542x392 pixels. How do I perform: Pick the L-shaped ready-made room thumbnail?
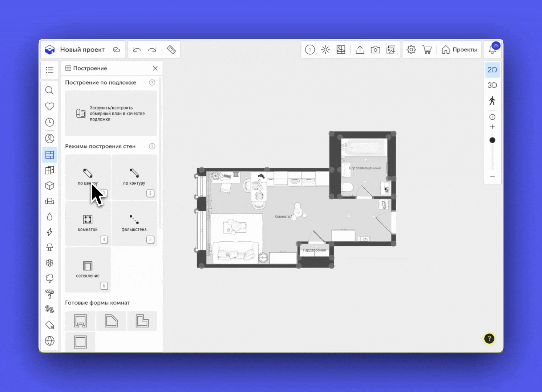pos(142,321)
